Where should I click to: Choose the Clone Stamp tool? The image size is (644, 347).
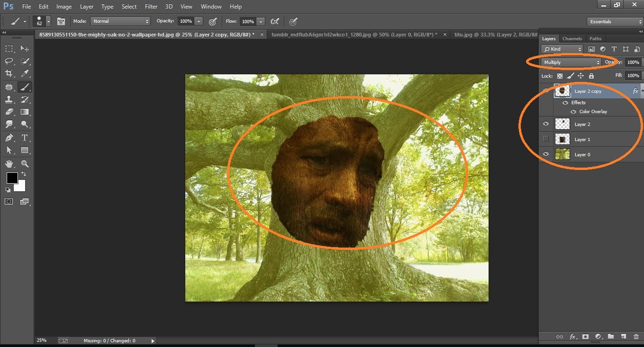pos(9,99)
